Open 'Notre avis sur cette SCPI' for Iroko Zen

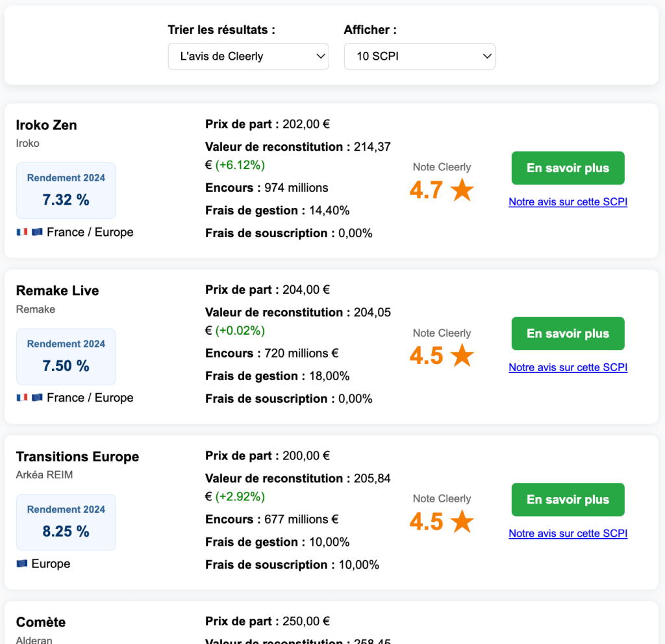(568, 201)
